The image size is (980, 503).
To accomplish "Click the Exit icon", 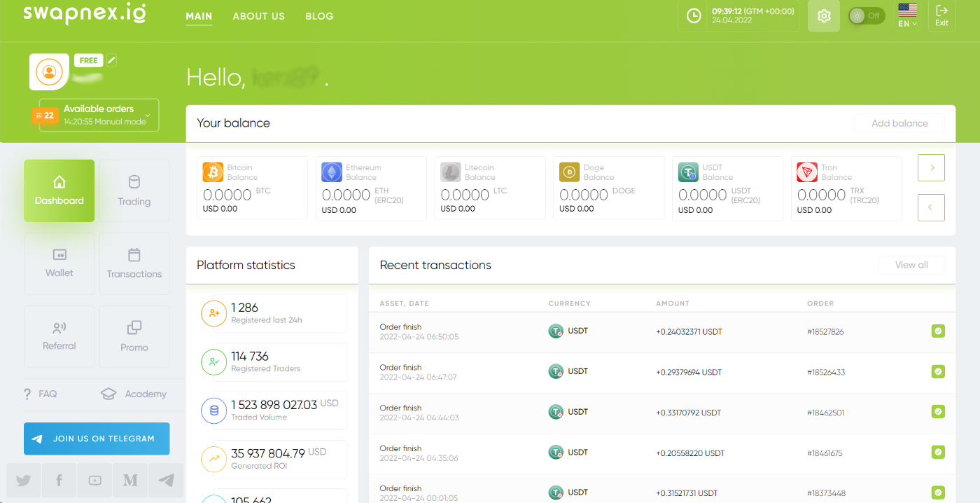I will [942, 15].
